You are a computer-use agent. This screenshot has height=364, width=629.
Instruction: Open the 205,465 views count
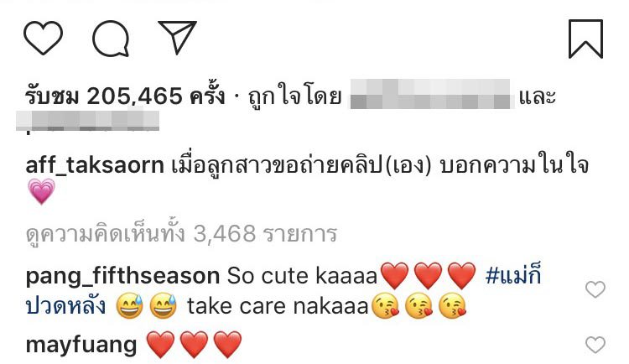(x=125, y=96)
